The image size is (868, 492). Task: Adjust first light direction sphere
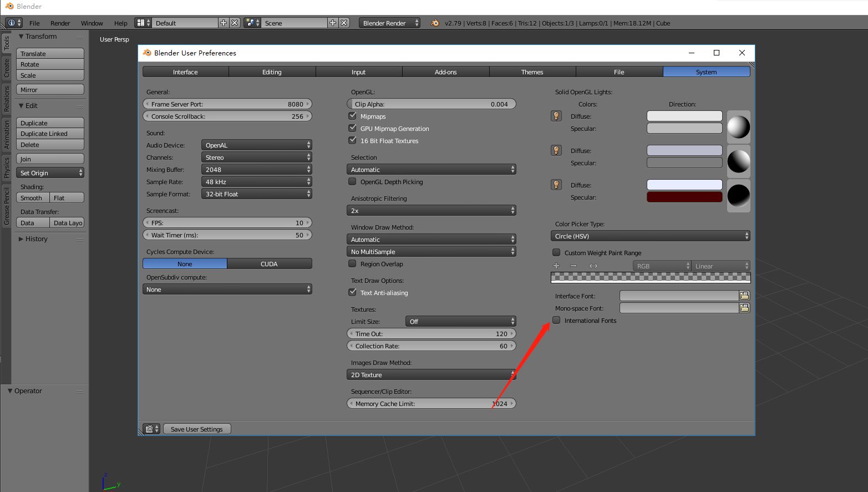pyautogui.click(x=738, y=127)
